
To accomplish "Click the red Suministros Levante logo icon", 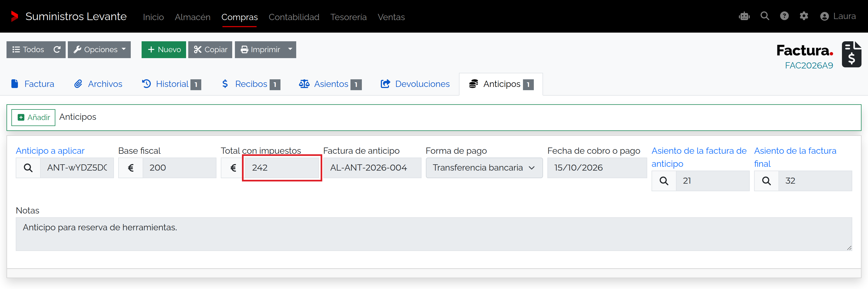I will coord(14,16).
